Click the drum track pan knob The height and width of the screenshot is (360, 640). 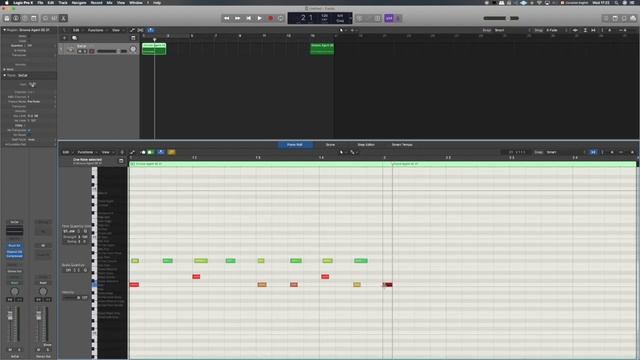[x=133, y=49]
